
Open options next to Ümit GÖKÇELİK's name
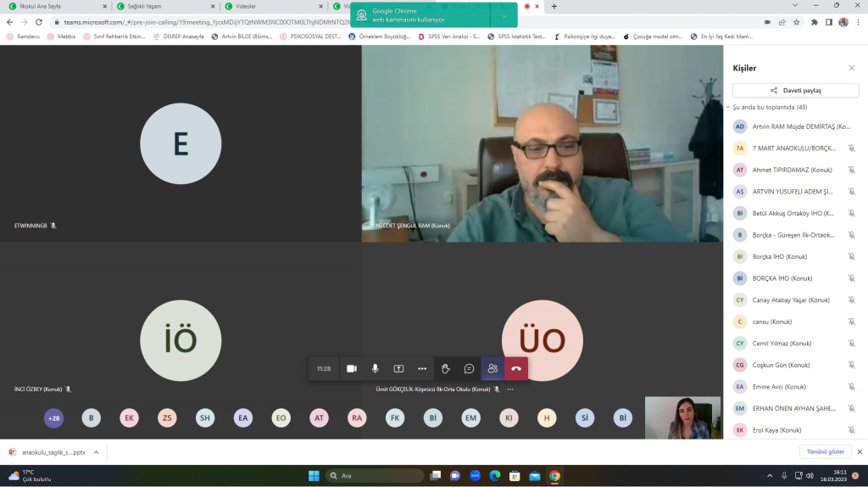click(510, 389)
